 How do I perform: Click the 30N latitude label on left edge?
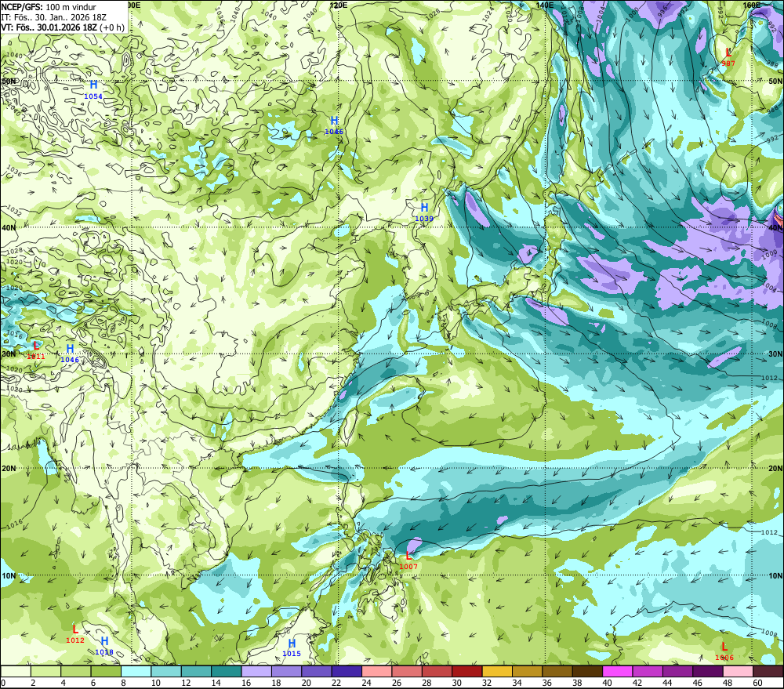click(8, 354)
